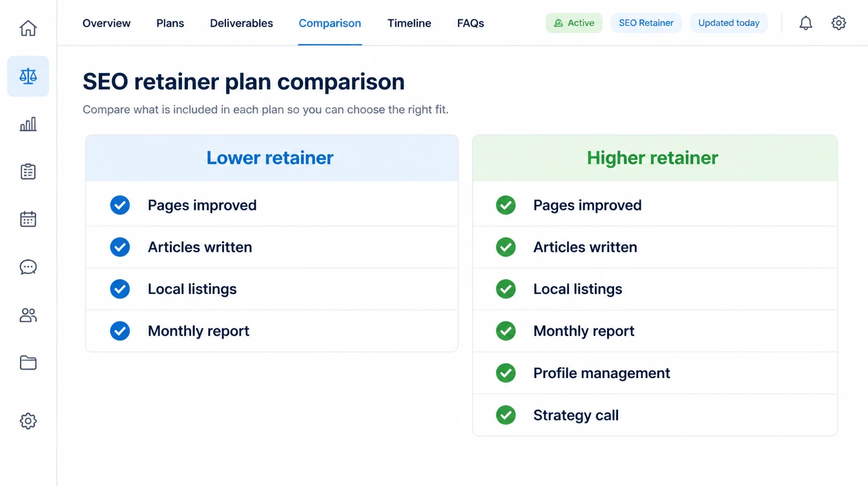This screenshot has height=486, width=868.
Task: Open the Home icon in sidebar
Action: [28, 28]
